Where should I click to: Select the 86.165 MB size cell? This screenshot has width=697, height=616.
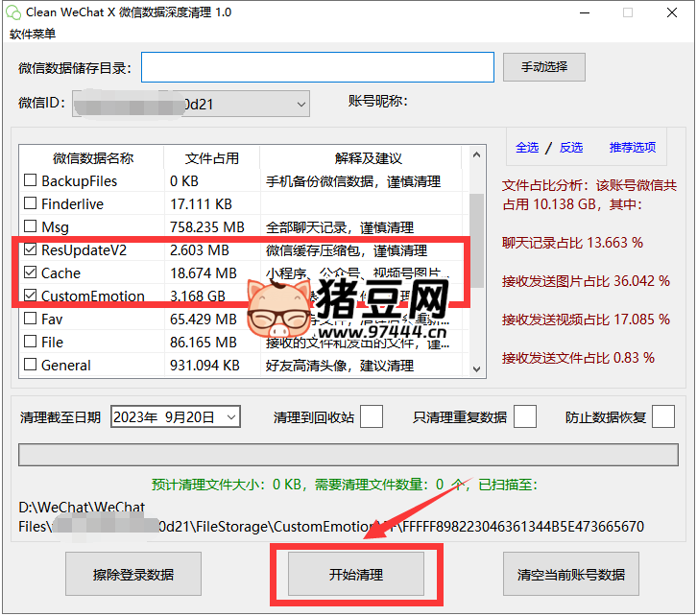(204, 342)
